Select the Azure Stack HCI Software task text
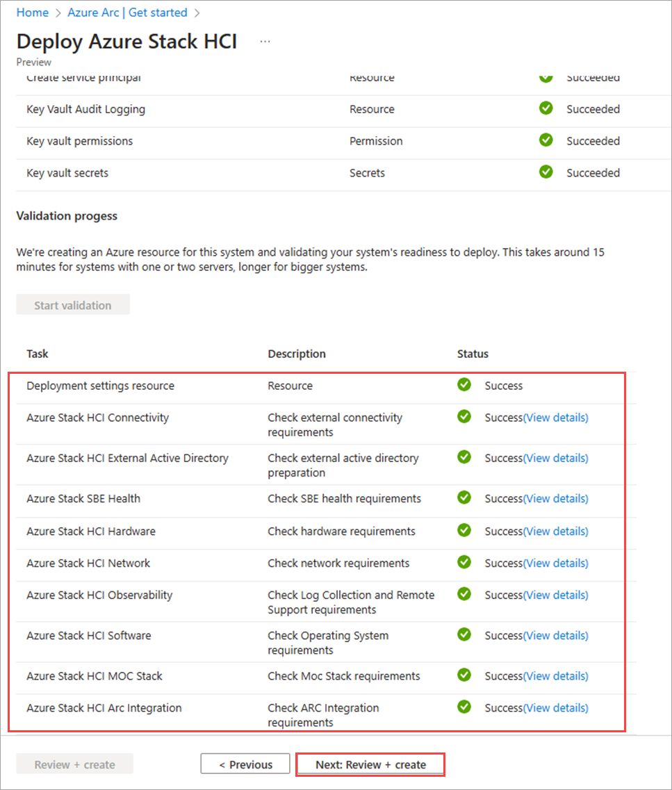The width and height of the screenshot is (672, 790). pos(89,635)
